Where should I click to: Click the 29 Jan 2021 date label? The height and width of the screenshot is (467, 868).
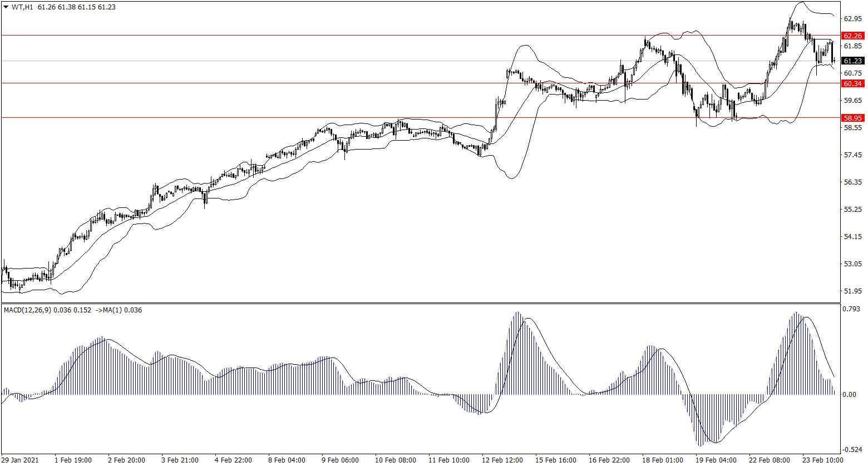coord(21,460)
